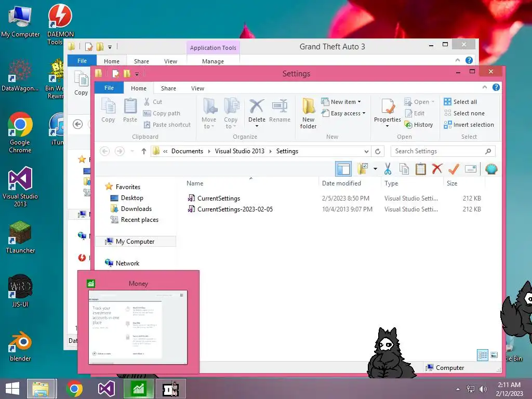Click Invert selection

pyautogui.click(x=469, y=125)
